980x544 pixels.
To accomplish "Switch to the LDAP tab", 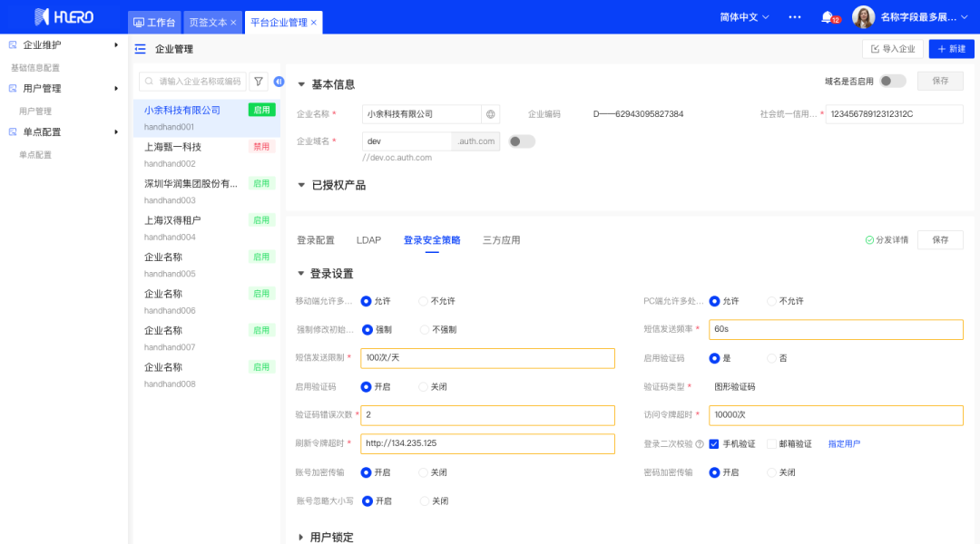I will click(x=368, y=240).
